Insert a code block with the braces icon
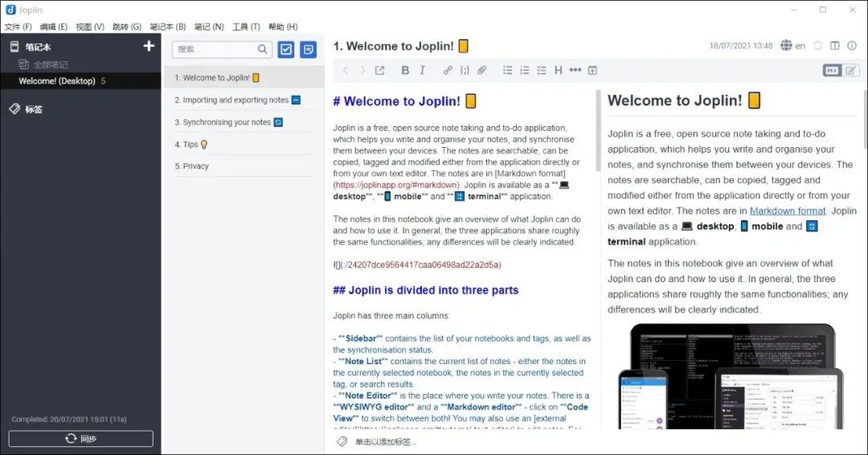868x455 pixels. 465,71
